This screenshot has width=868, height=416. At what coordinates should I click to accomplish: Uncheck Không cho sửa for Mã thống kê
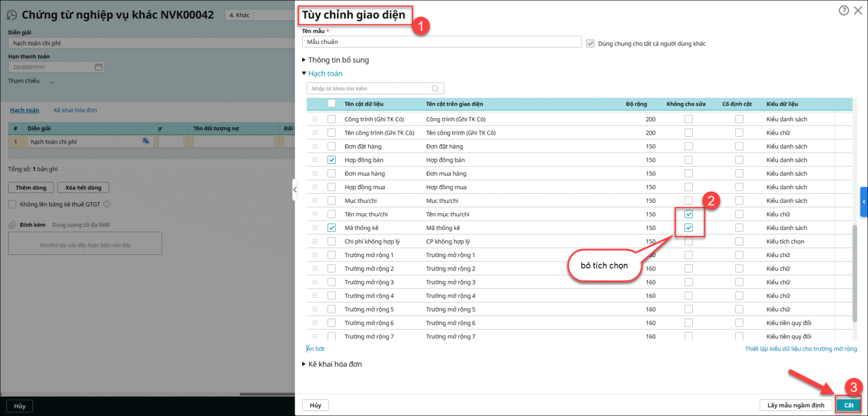(x=688, y=228)
